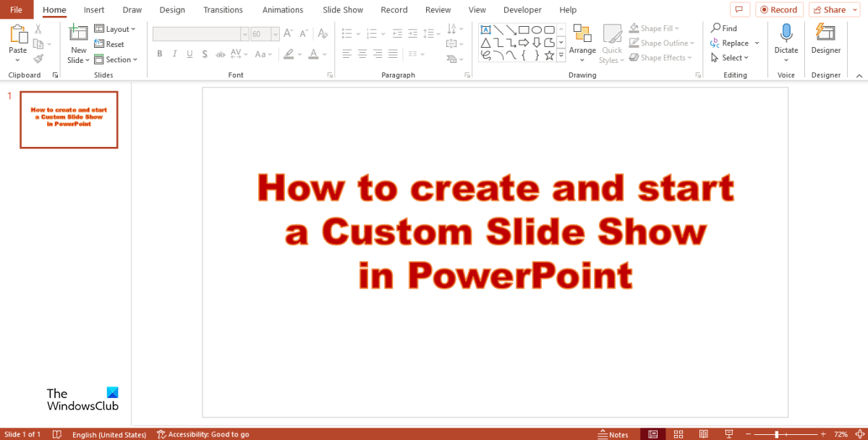Click the Record button at top right
The image size is (868, 440).
tap(778, 10)
